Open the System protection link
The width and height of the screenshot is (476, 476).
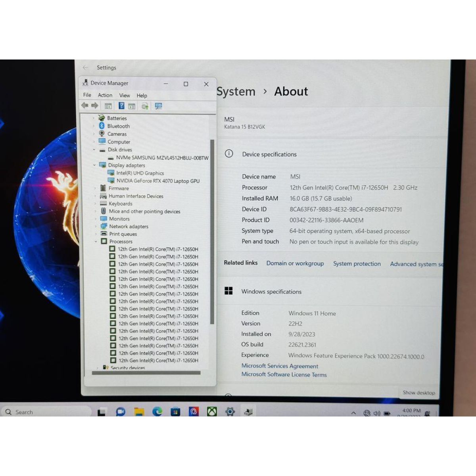[357, 264]
